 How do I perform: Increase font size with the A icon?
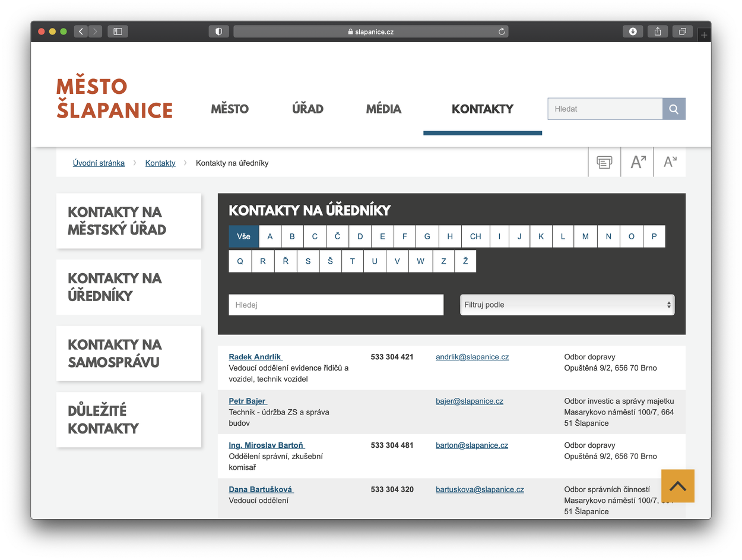(x=638, y=162)
